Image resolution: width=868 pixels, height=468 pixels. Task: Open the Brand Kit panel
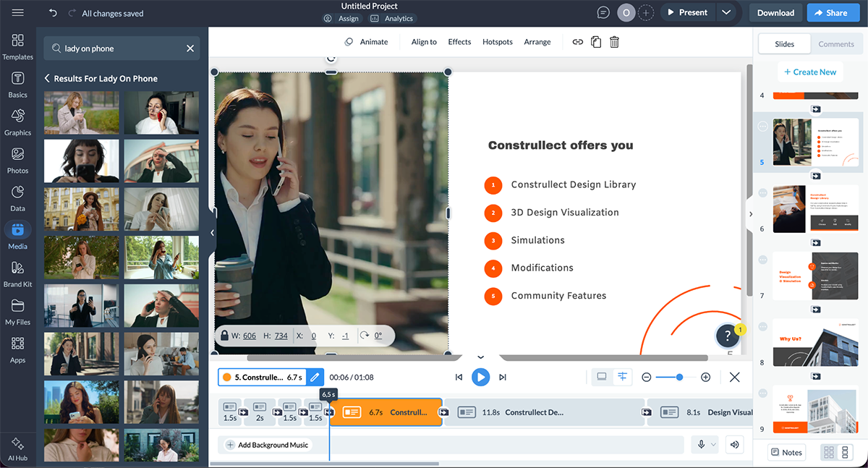(17, 273)
